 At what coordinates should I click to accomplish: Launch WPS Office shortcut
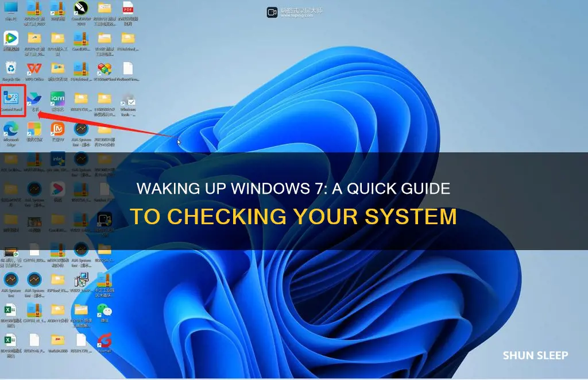coord(34,71)
